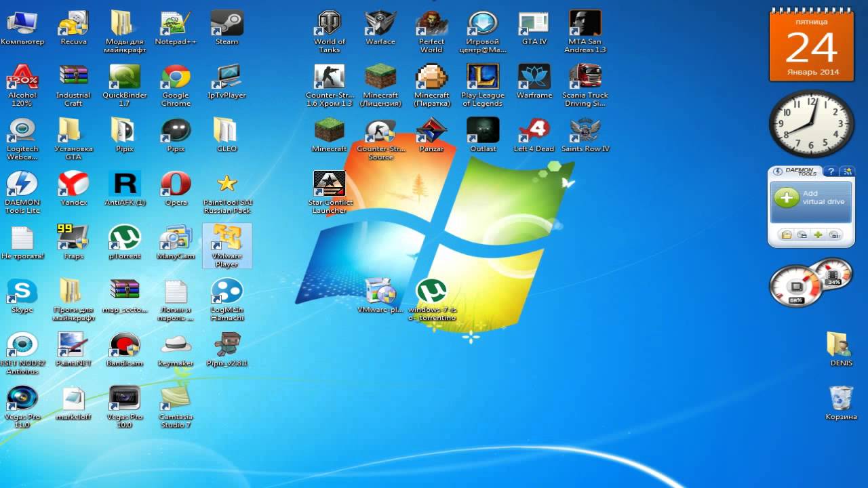
Task: Open the Notepad++ shortcut
Action: click(176, 28)
